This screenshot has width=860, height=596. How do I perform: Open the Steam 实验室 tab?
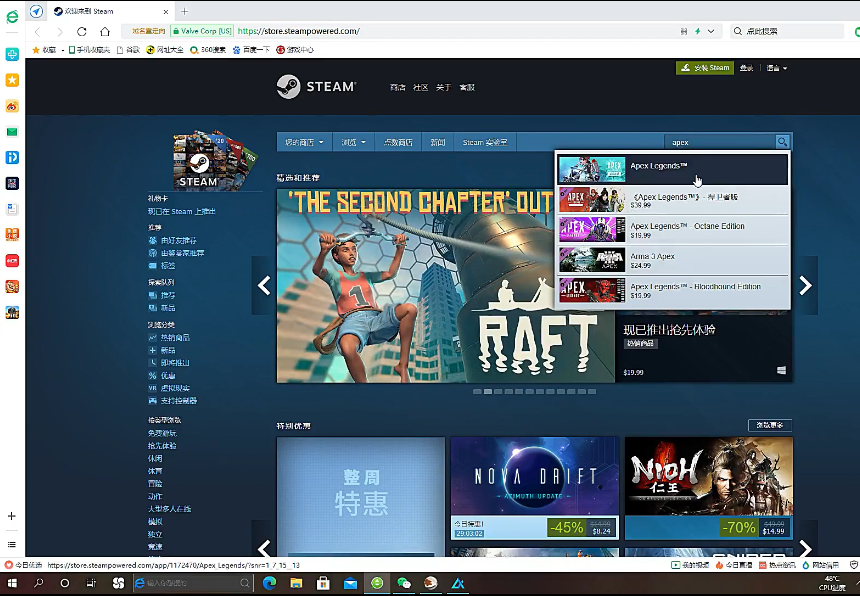click(485, 142)
